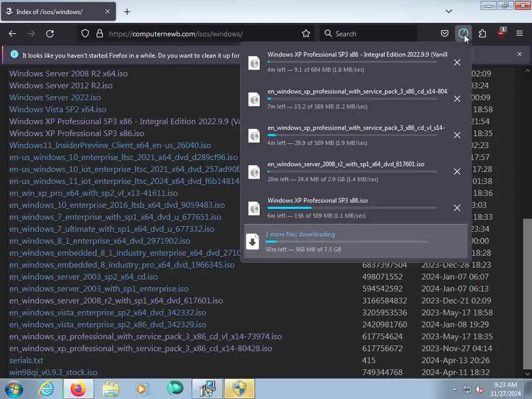Cancel the server_2008_r2 download
The image size is (532, 399).
[457, 171]
